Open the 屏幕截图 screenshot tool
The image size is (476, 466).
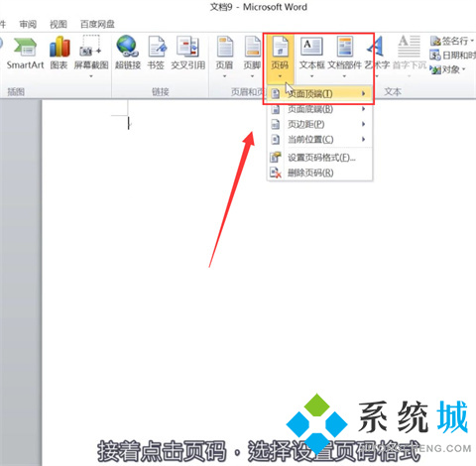click(x=91, y=53)
